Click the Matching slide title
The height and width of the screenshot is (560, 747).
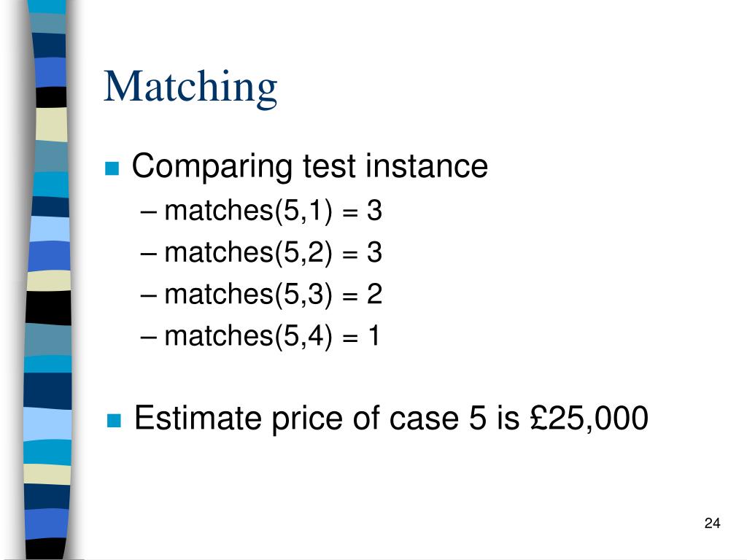190,87
